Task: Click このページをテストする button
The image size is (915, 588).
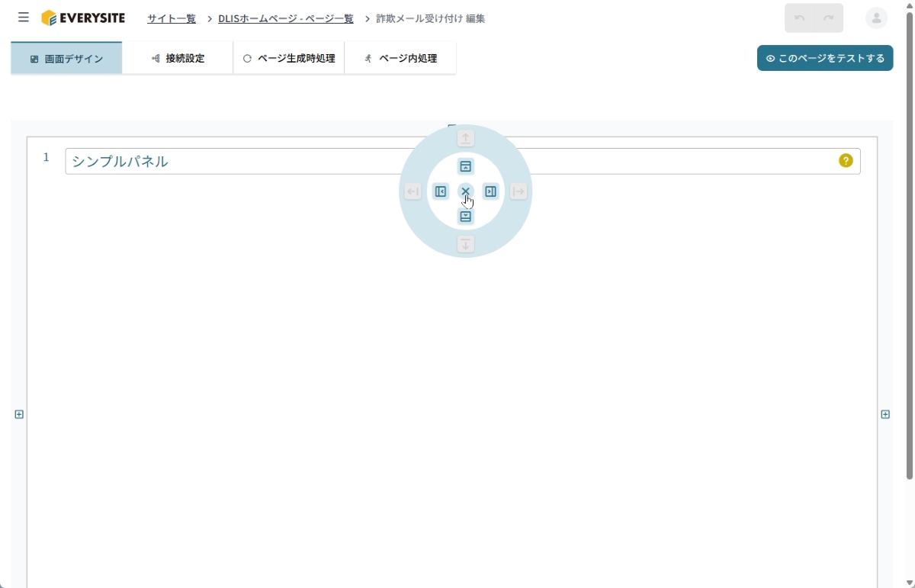Action: click(x=825, y=58)
